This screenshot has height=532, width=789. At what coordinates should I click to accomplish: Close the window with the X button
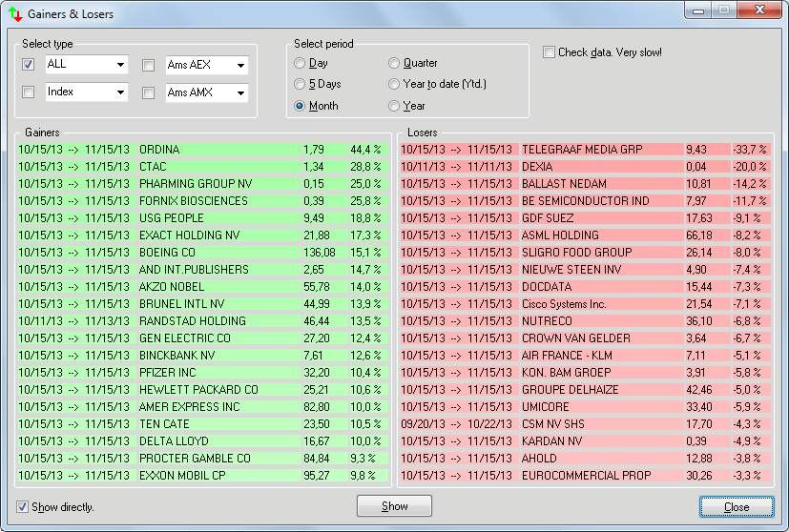pyautogui.click(x=760, y=10)
